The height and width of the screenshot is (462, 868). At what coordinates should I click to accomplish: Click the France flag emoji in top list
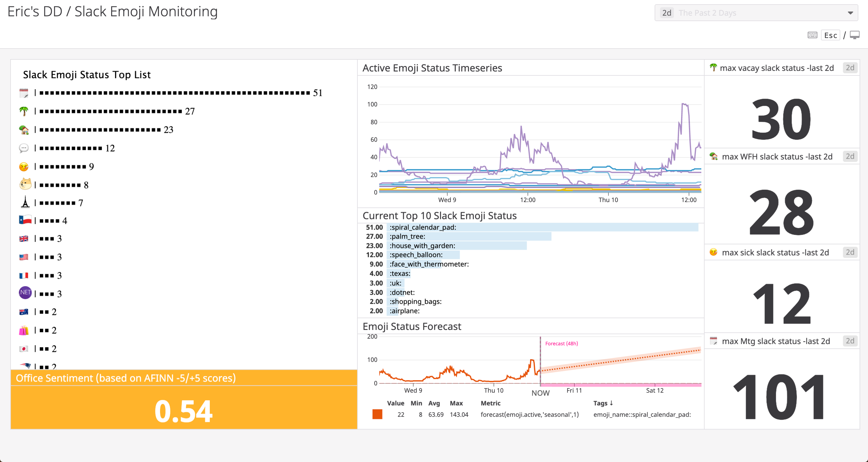[x=24, y=276]
